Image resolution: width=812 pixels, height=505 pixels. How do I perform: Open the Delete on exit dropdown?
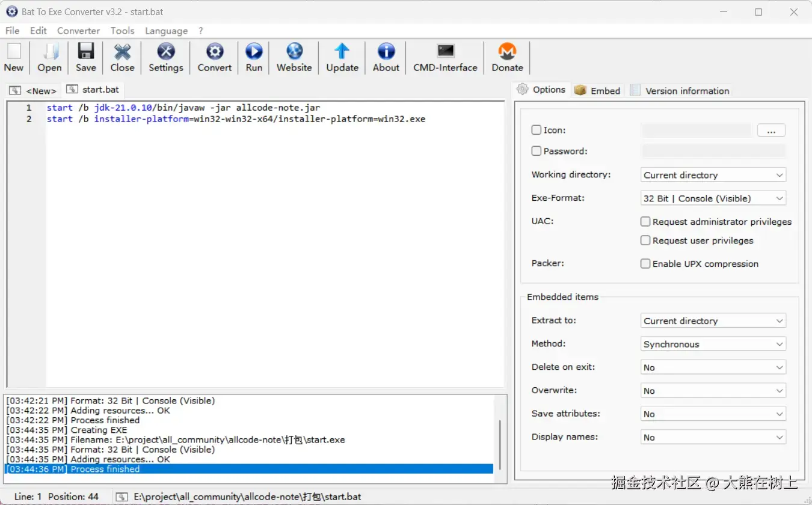coord(713,367)
